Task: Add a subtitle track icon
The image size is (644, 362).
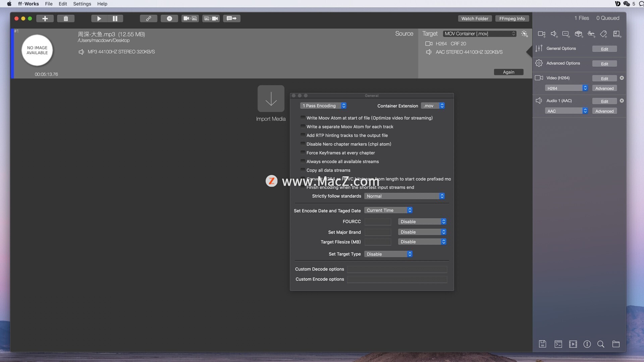Action: click(566, 34)
